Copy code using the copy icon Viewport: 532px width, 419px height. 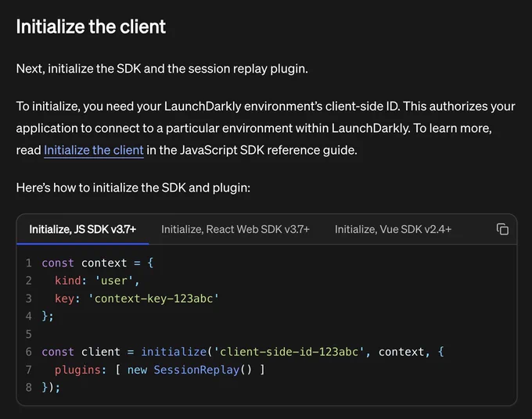(502, 230)
